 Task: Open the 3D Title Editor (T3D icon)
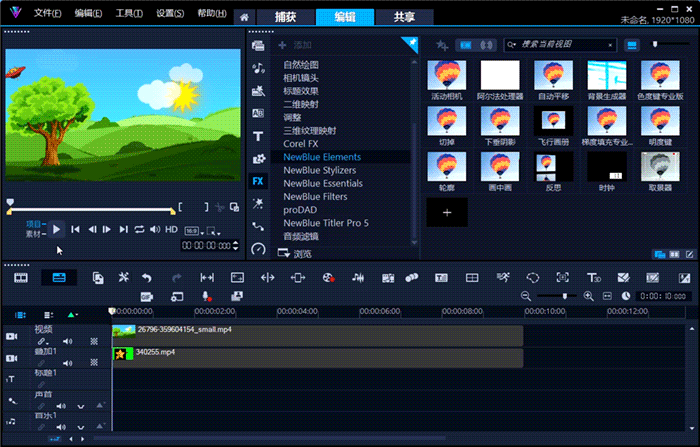click(593, 278)
